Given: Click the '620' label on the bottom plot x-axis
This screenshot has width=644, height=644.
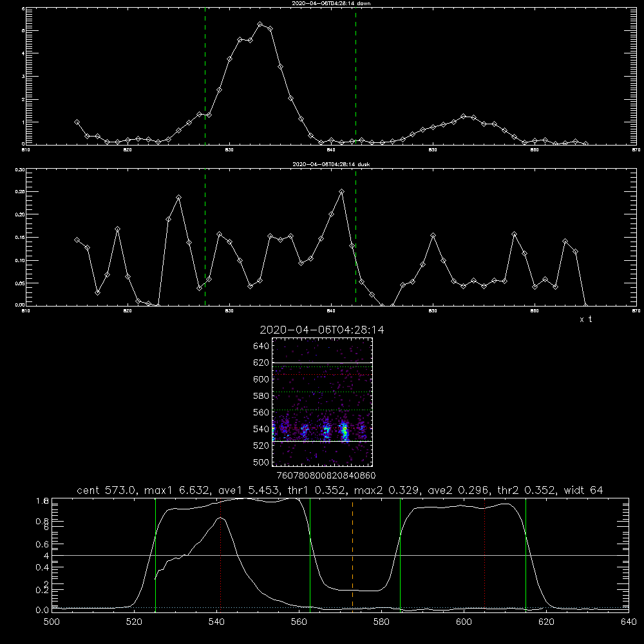Looking at the screenshot, I should click(546, 622).
